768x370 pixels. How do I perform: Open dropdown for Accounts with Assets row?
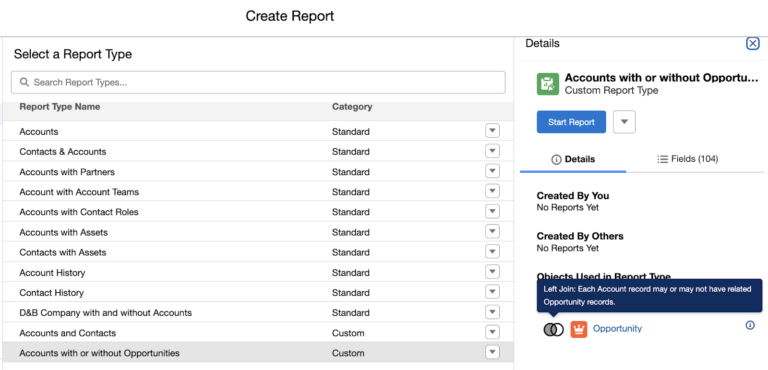click(x=492, y=232)
